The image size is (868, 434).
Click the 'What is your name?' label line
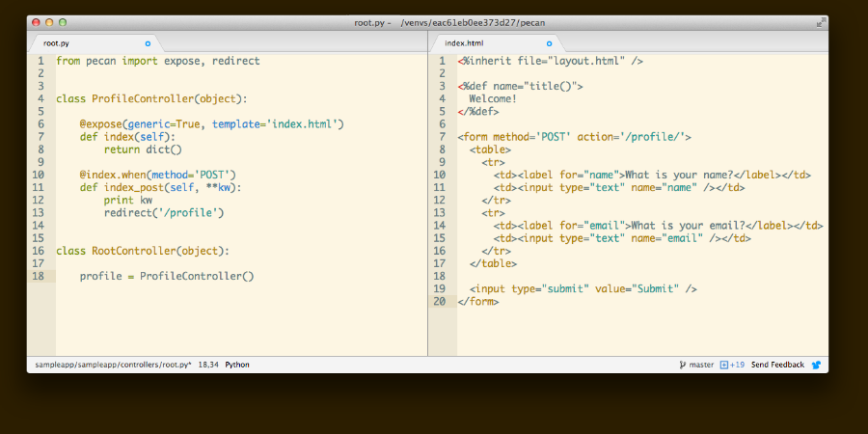pyautogui.click(x=652, y=175)
